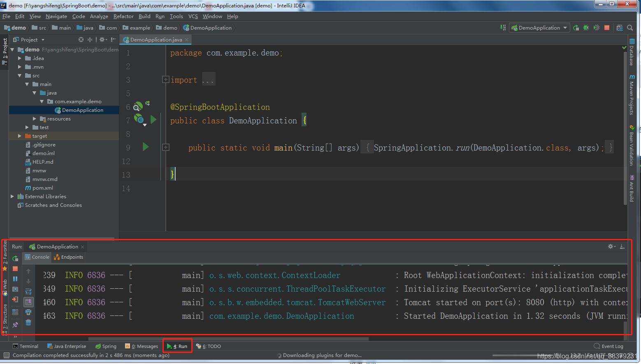Click Spring bean gutter icon on line 6
This screenshot has height=364, width=641.
(x=138, y=106)
